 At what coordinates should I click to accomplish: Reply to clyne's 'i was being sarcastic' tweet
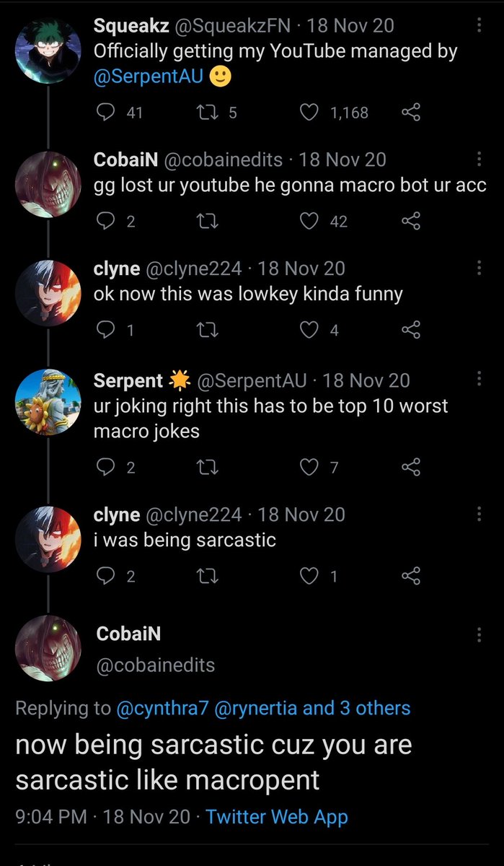tap(106, 577)
